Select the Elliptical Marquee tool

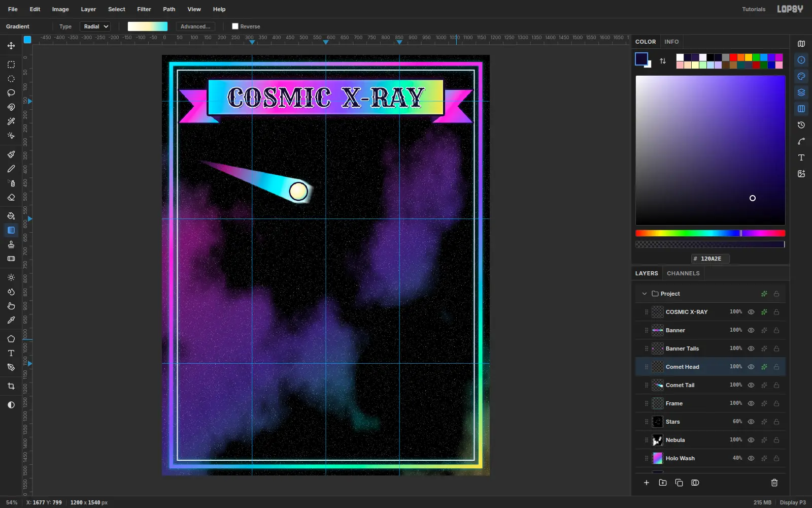[11, 79]
